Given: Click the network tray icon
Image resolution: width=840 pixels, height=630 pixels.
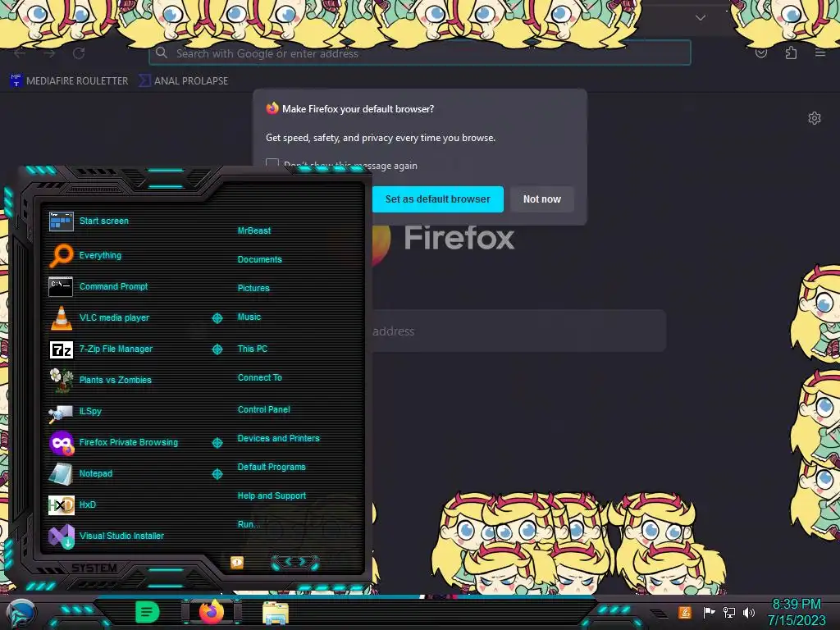Looking at the screenshot, I should [x=728, y=612].
